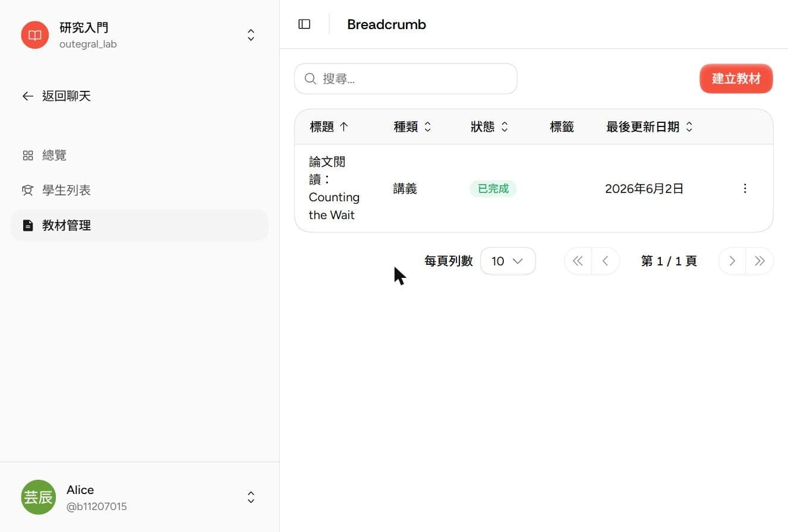Focus the 搜尋 search field

[x=406, y=79]
